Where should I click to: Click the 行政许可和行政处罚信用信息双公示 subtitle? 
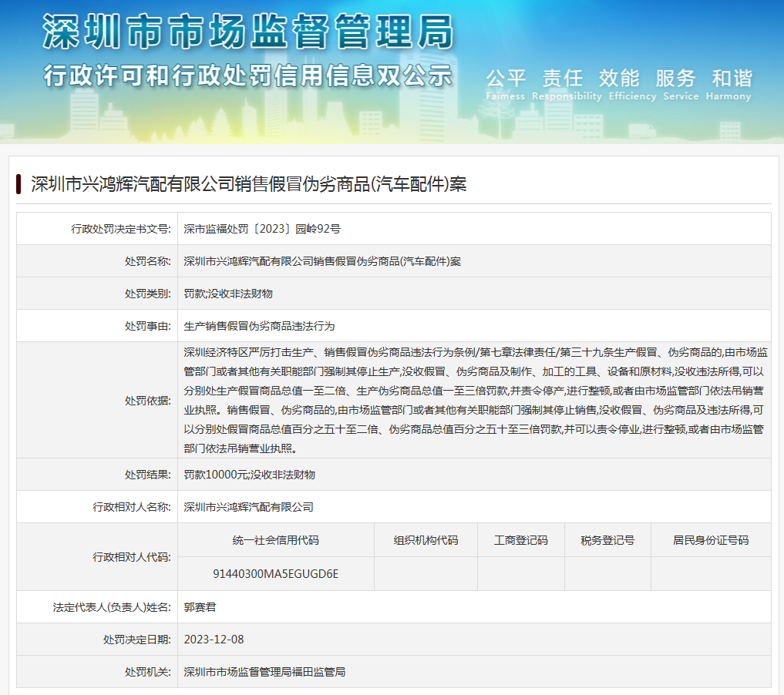tap(247, 76)
